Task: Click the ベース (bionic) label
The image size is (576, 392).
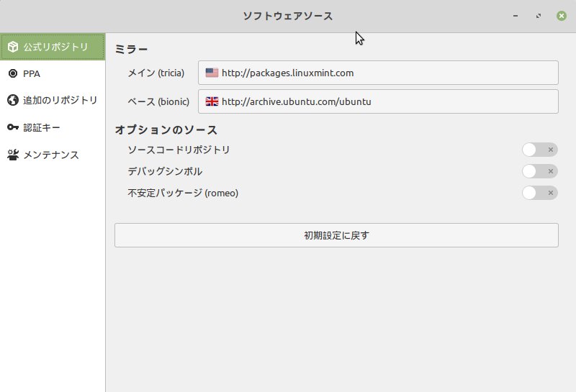Action: pos(158,101)
